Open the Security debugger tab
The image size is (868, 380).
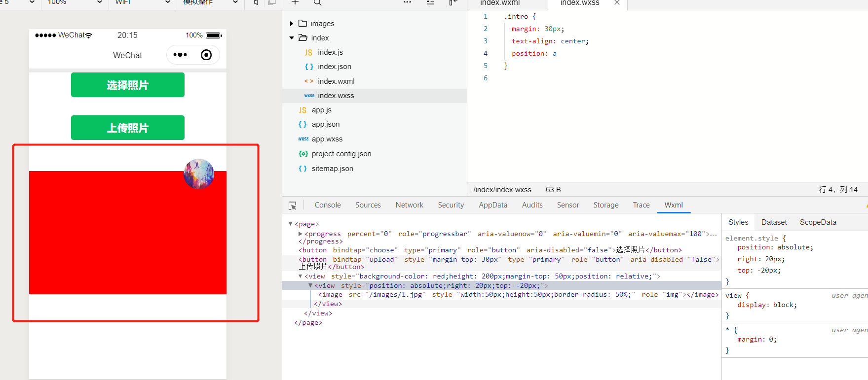pos(451,205)
